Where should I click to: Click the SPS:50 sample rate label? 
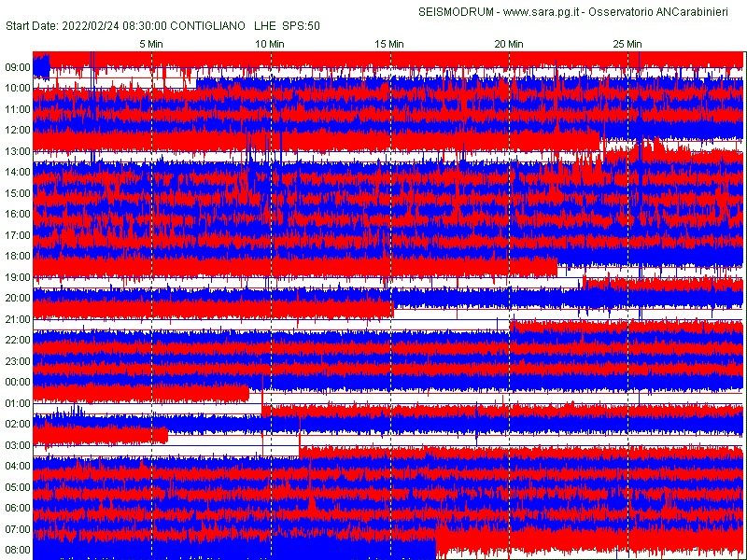coord(301,26)
